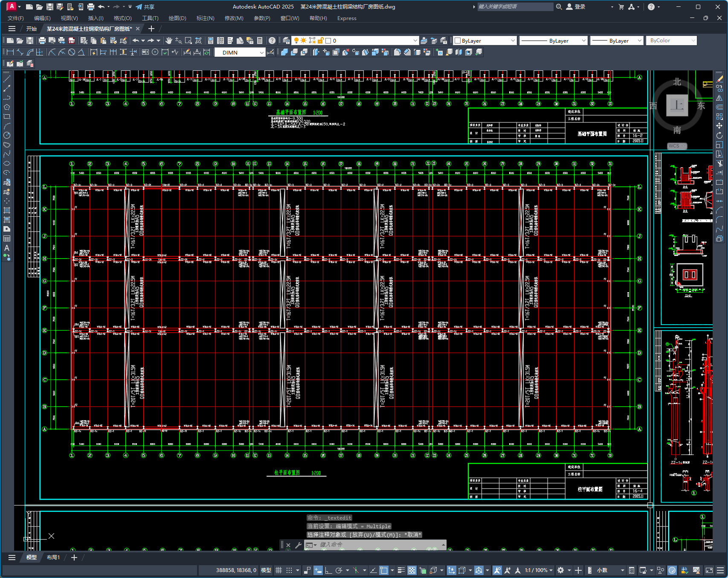Switch to the 布局1 layout tab
Image resolution: width=728 pixels, height=578 pixels.
pyautogui.click(x=53, y=558)
